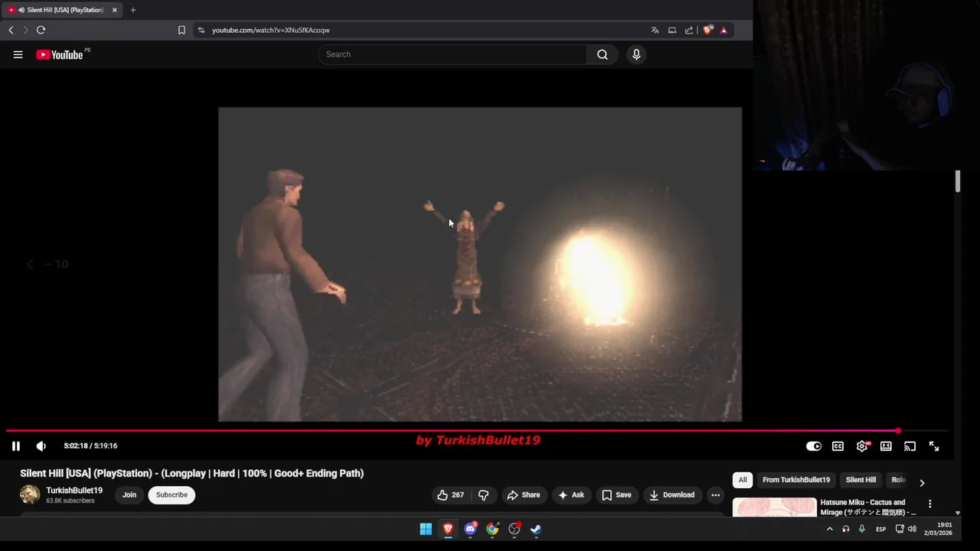The height and width of the screenshot is (551, 980).
Task: Select the All filter chip
Action: pos(743,480)
